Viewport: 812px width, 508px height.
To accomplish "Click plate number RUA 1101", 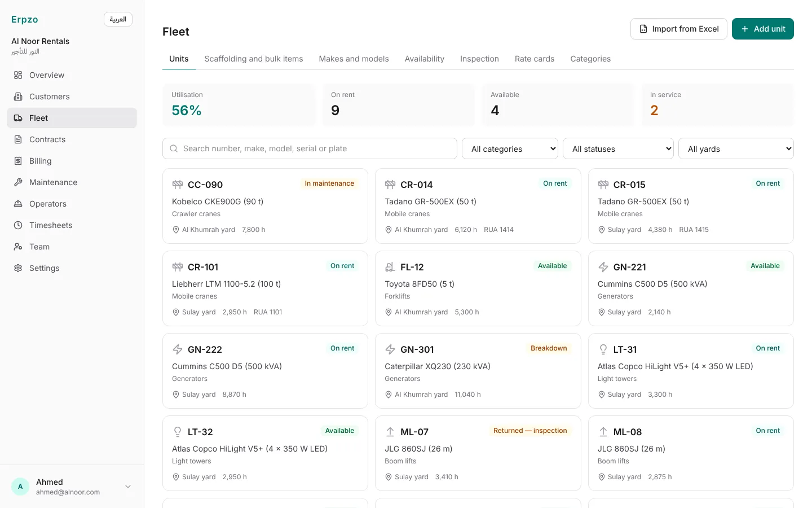I will point(268,312).
